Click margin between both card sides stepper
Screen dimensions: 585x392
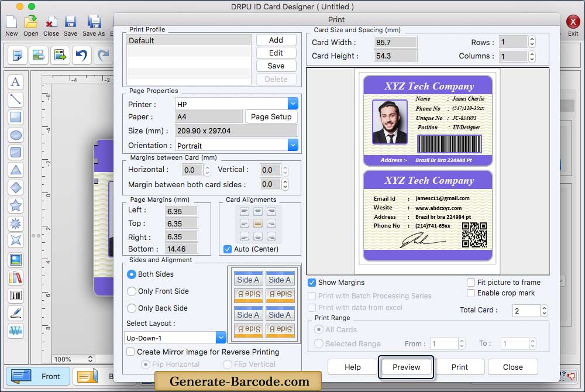(x=285, y=184)
